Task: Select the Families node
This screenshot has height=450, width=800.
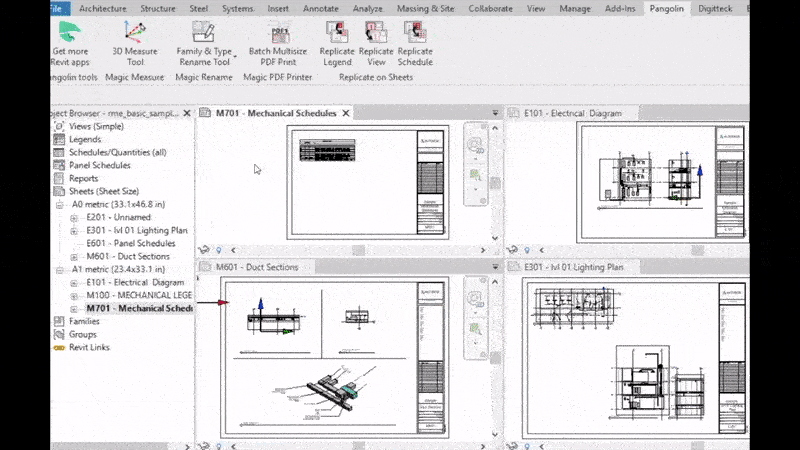Action: (x=84, y=321)
